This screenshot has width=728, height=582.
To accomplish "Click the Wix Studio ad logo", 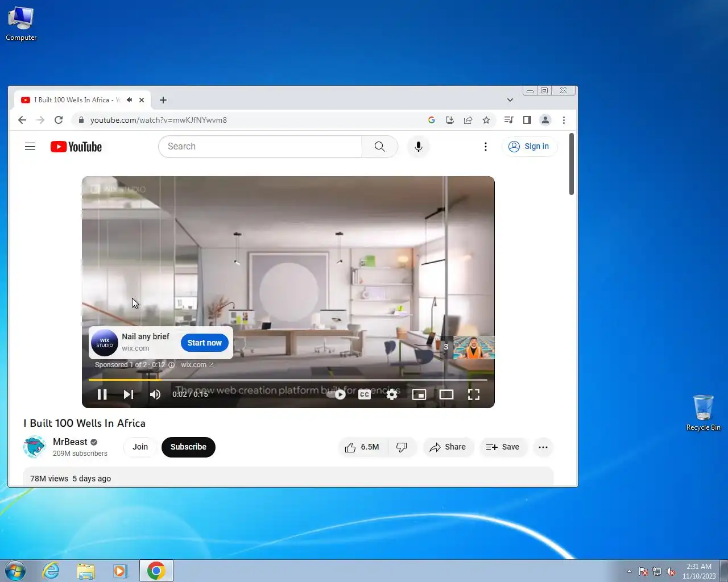I will pos(105,343).
